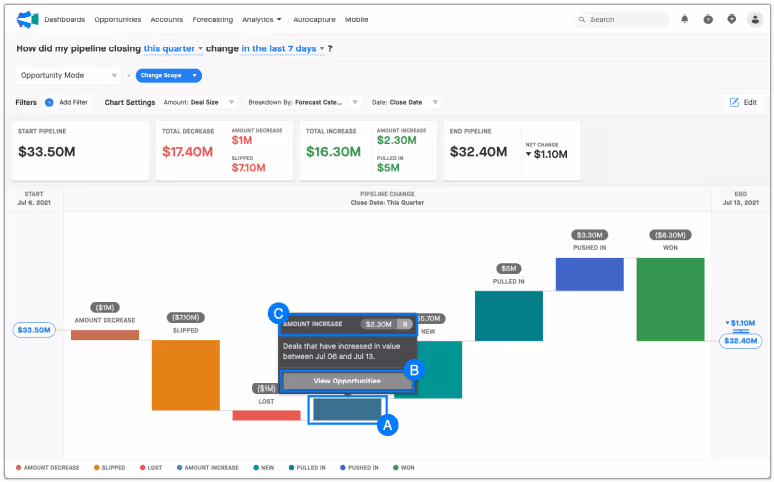Click the Edit button

pos(743,102)
